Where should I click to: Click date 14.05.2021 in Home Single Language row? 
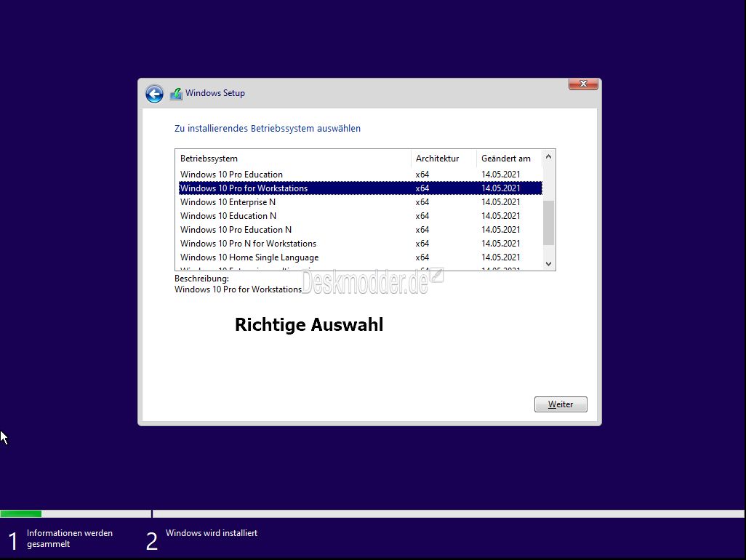click(x=500, y=257)
